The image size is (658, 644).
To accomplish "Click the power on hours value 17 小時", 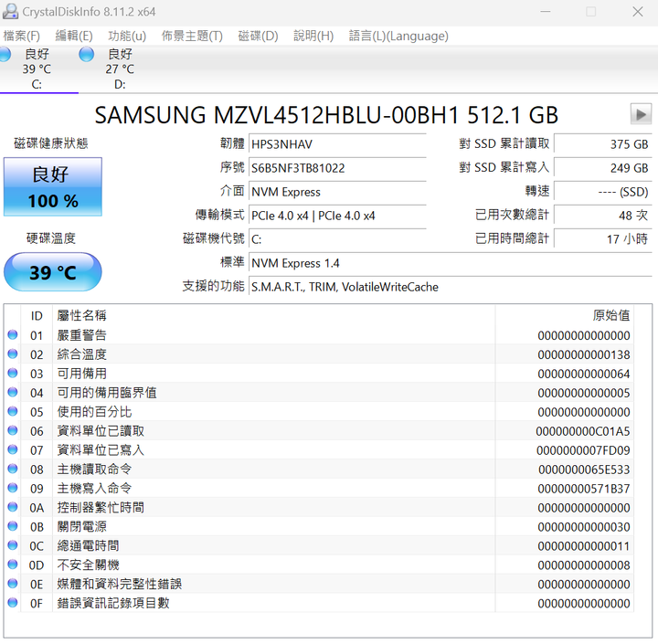I will 603,239.
